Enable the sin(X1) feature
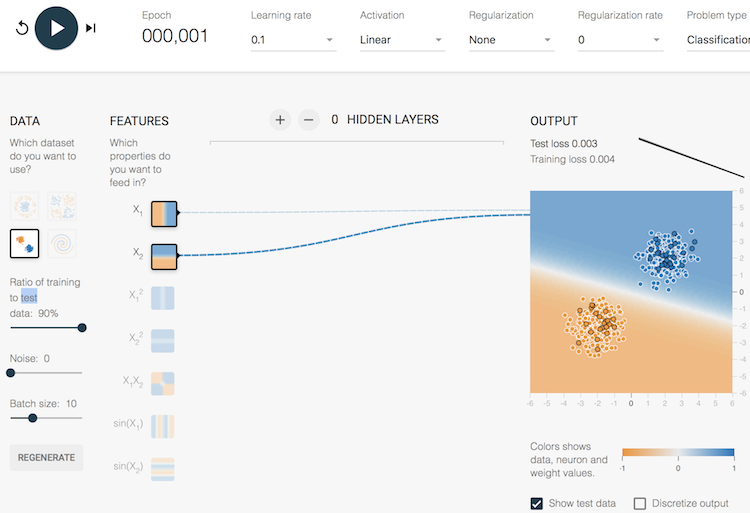This screenshot has height=513, width=750. (164, 426)
